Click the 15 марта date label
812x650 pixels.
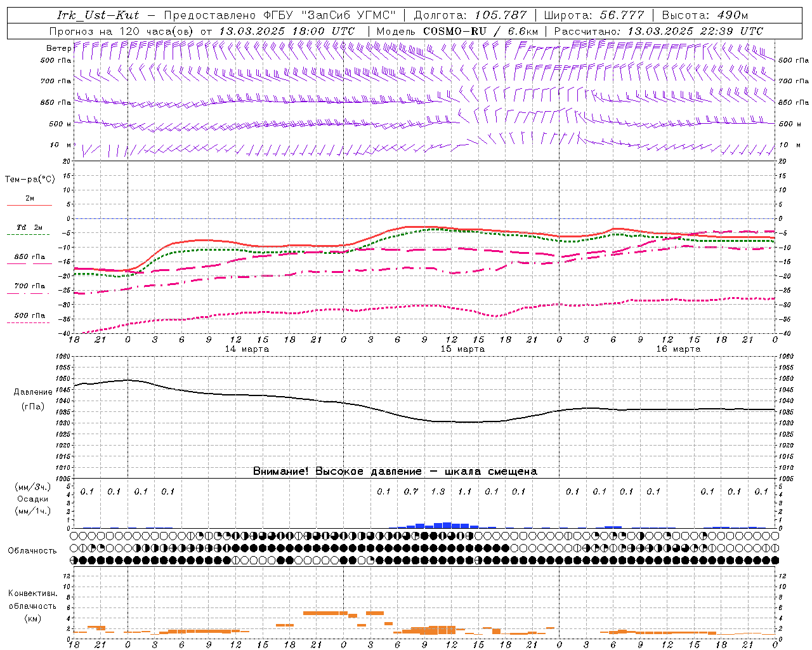click(x=462, y=349)
